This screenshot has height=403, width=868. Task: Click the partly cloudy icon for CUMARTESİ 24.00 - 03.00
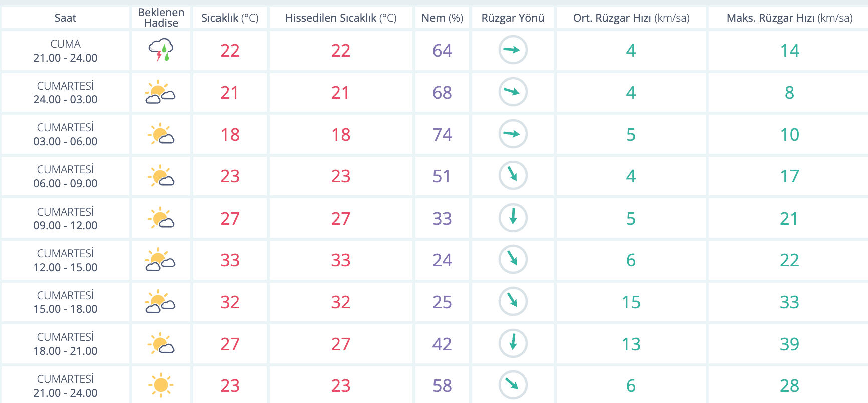(x=160, y=92)
